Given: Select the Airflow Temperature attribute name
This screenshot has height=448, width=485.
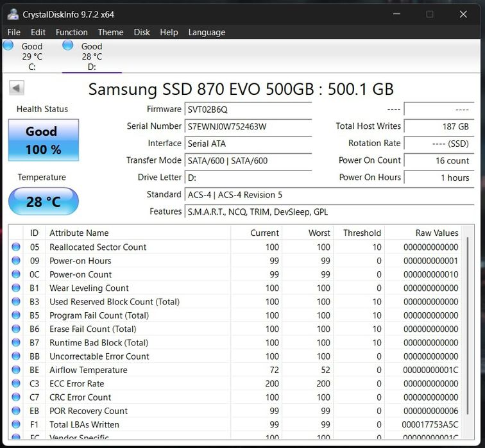Looking at the screenshot, I should coord(88,370).
